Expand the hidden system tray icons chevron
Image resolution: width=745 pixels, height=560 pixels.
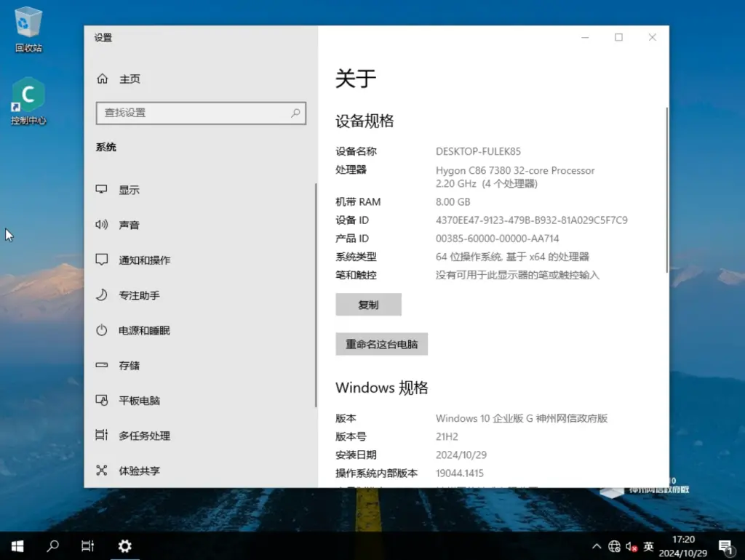click(597, 546)
